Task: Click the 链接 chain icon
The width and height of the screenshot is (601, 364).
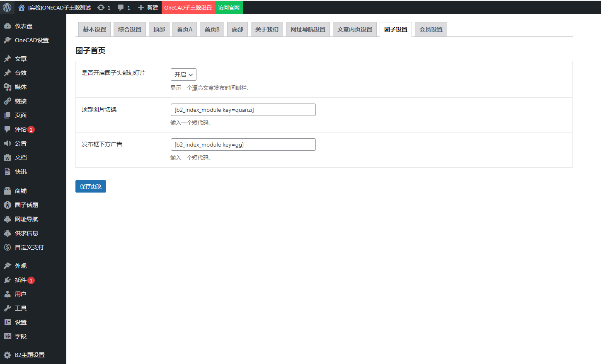Action: click(7, 101)
